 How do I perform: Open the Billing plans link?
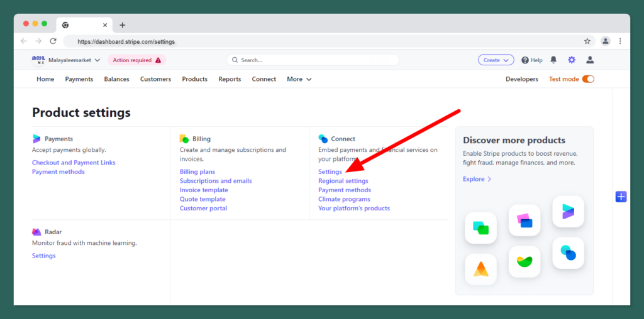[x=197, y=171]
